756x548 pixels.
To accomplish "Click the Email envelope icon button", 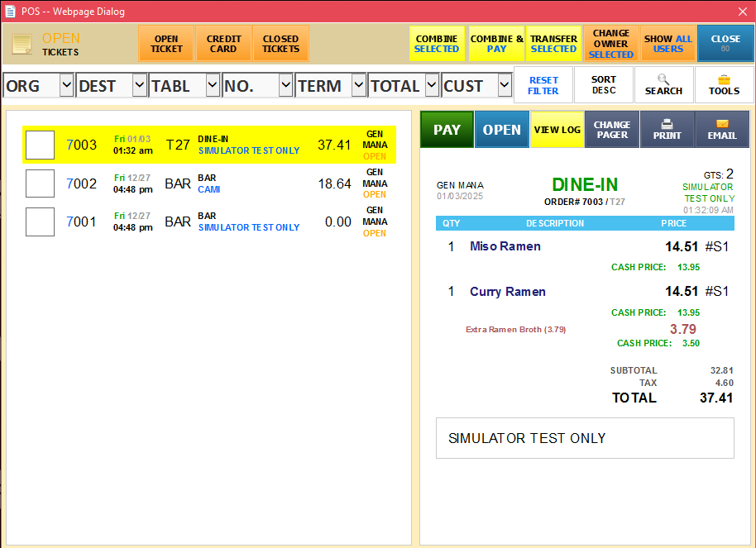I will click(x=721, y=130).
